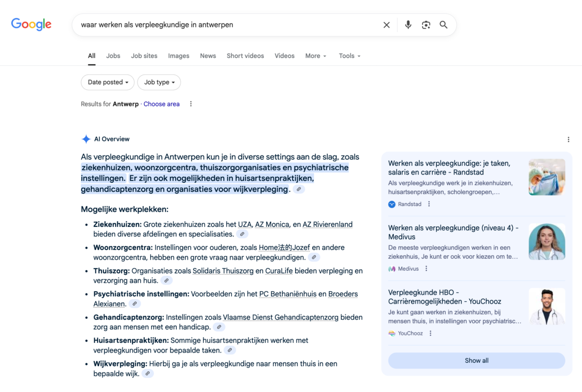The width and height of the screenshot is (582, 392).
Task: Open the UZA link
Action: (245, 225)
